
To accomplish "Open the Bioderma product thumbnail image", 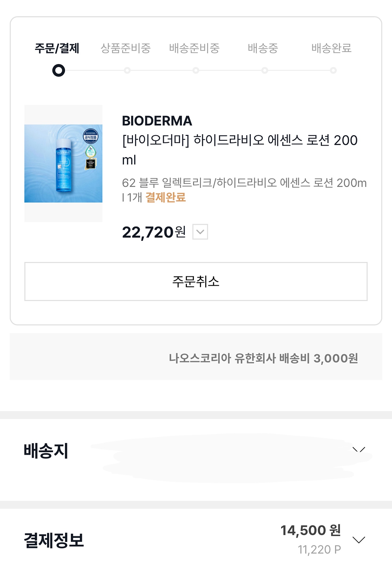I will 63,163.
